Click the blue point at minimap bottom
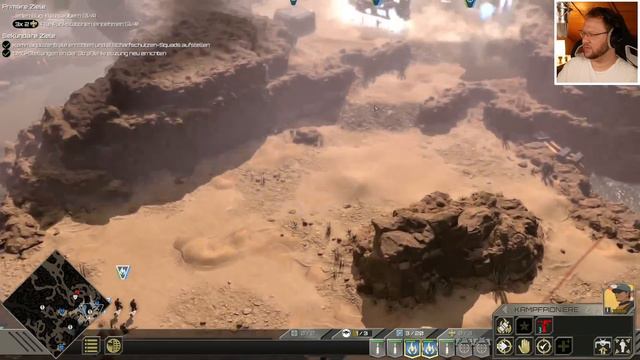The height and width of the screenshot is (360, 640). [x=61, y=347]
